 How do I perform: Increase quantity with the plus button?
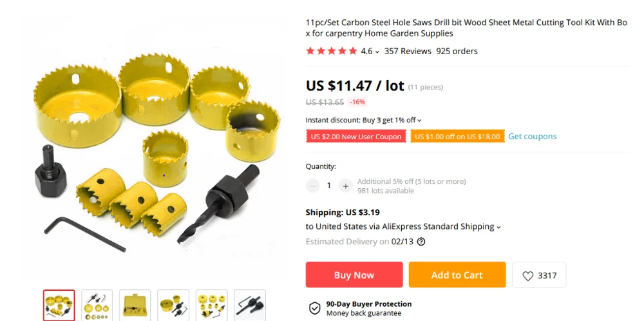pos(345,186)
